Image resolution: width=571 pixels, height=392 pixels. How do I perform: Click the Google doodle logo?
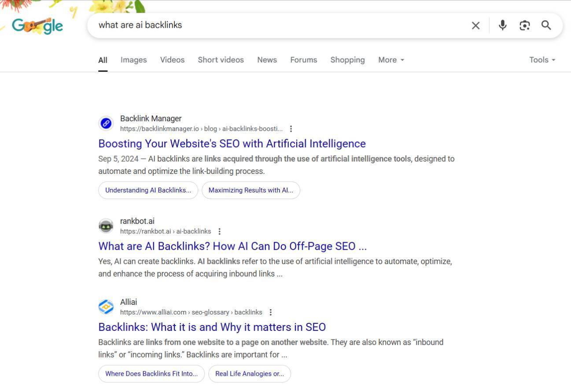[37, 26]
